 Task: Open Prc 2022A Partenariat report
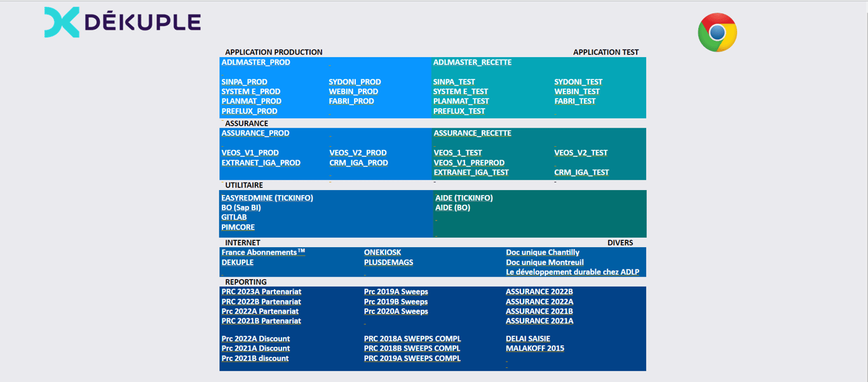[x=260, y=311]
